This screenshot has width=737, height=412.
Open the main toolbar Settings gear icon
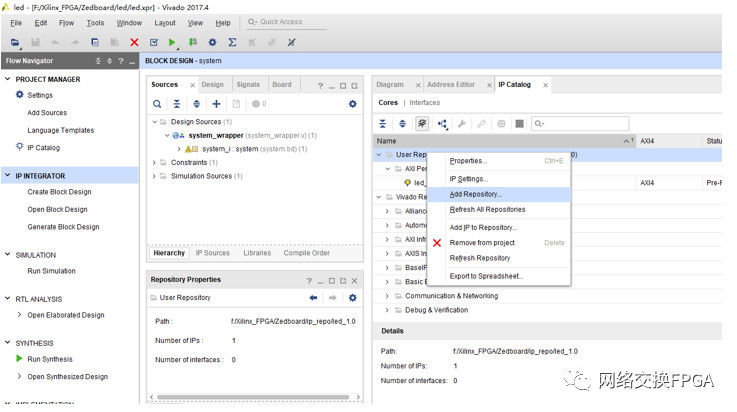pos(212,42)
